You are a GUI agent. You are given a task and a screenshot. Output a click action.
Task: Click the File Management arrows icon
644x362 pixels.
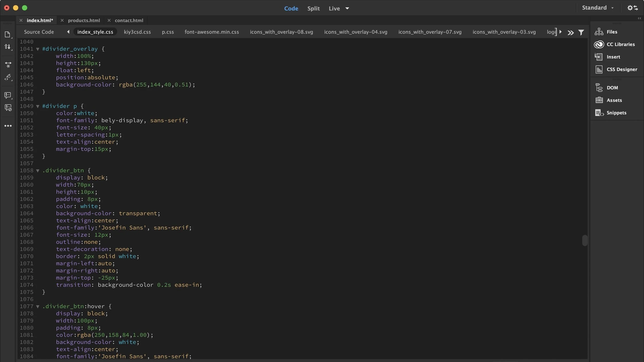(7, 47)
